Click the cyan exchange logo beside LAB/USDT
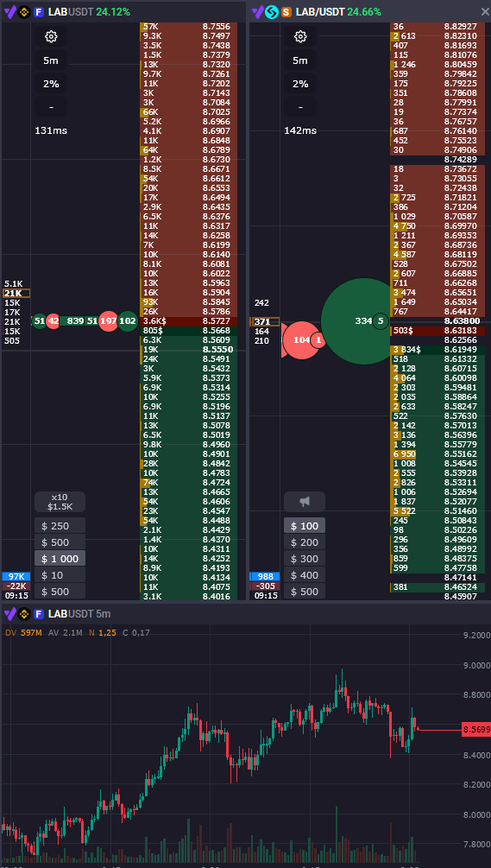The height and width of the screenshot is (868, 491). pyautogui.click(x=272, y=11)
